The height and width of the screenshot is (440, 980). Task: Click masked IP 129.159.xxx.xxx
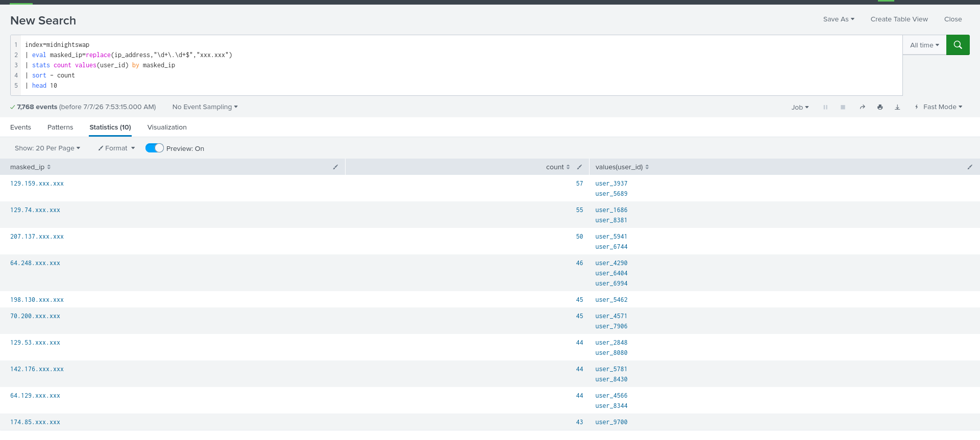(x=37, y=184)
